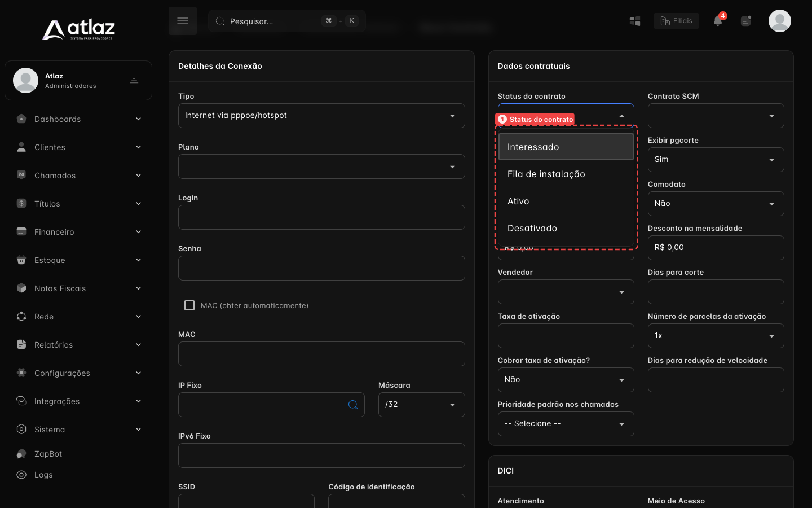This screenshot has width=812, height=508.
Task: Toggle MAC obter automaticamente checkbox
Action: click(189, 305)
